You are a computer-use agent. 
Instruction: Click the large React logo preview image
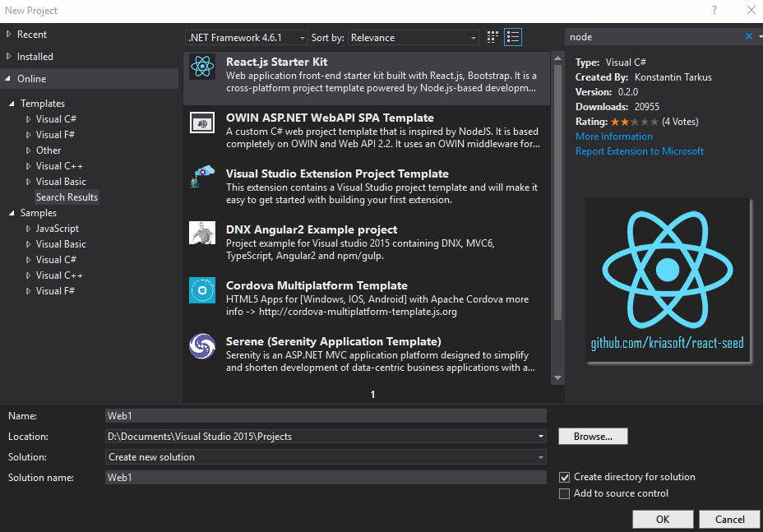(668, 280)
